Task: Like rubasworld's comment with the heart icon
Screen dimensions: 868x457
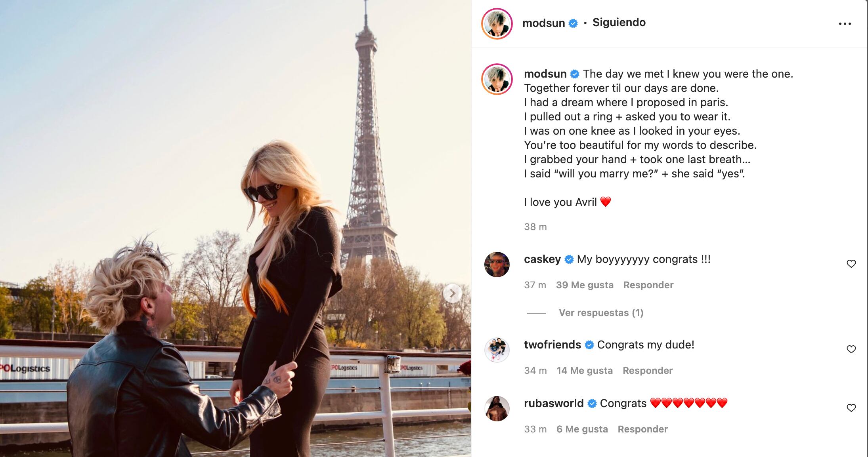Action: (x=851, y=408)
